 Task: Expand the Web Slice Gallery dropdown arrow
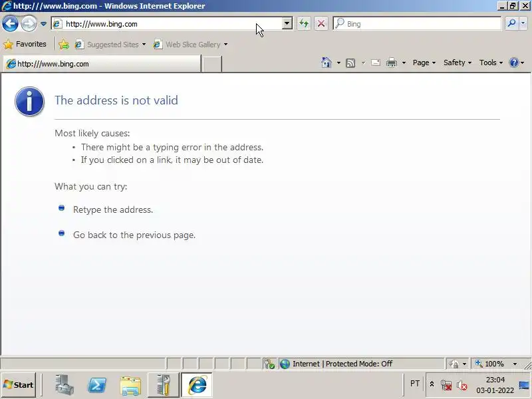tap(225, 45)
